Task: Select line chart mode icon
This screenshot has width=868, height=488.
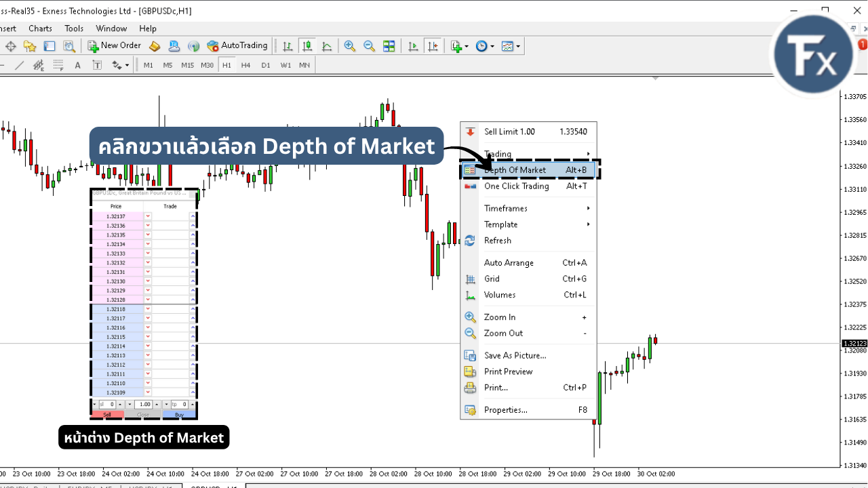Action: click(327, 46)
